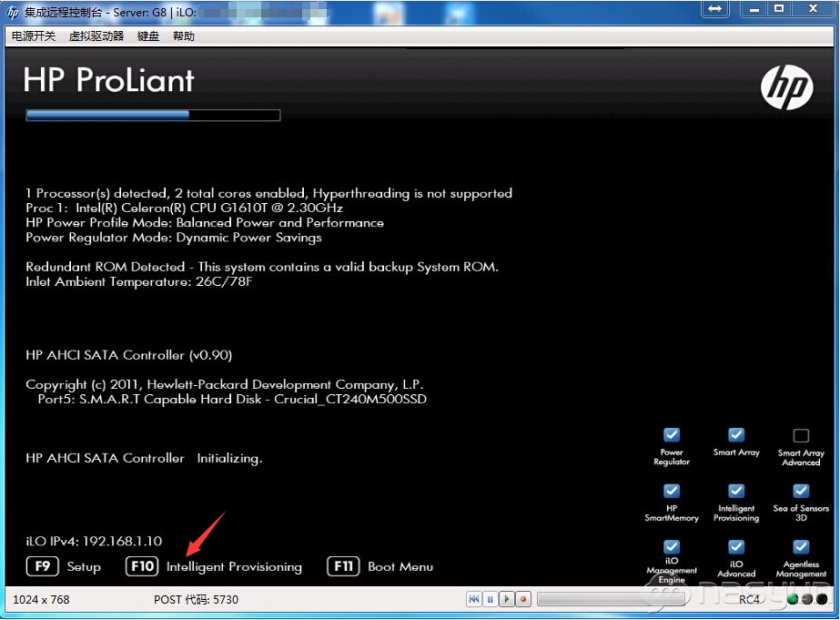Click the red record button
The width and height of the screenshot is (840, 620).
point(523,599)
